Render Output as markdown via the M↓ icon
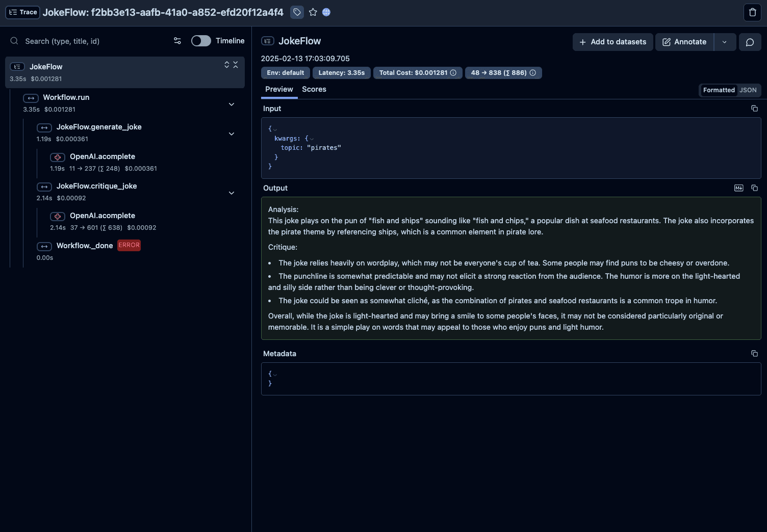Screen dimensions: 767x532 pos(738,188)
